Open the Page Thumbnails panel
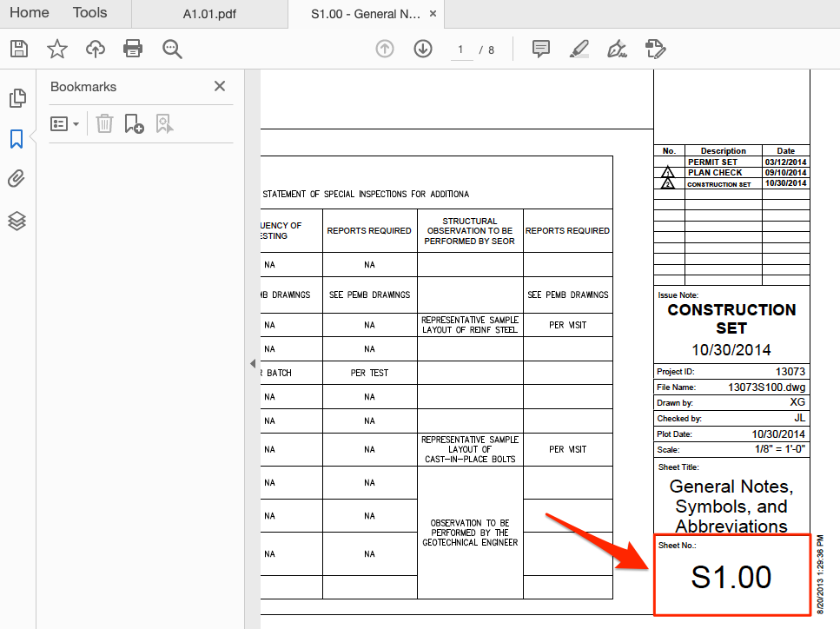This screenshot has height=629, width=840. click(x=17, y=98)
